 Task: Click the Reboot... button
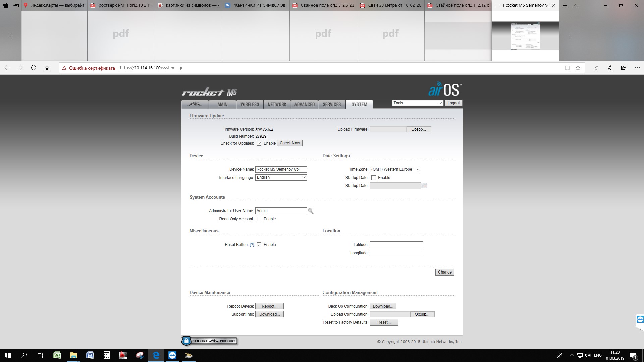269,306
